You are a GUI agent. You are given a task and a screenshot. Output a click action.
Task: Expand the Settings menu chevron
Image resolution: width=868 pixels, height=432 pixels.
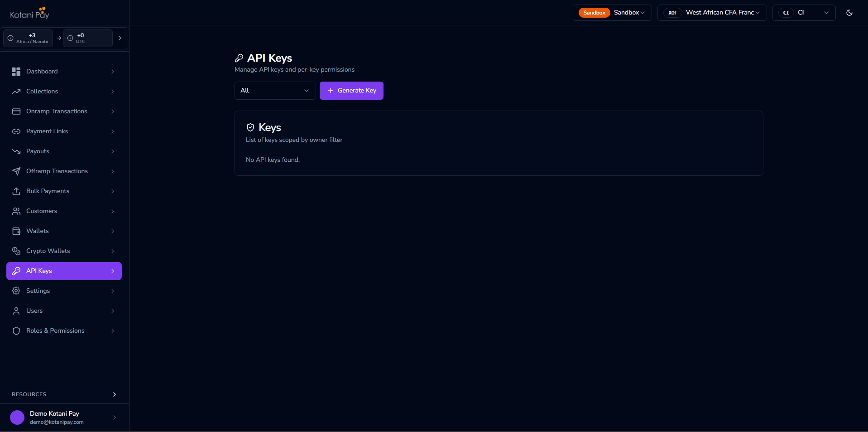(113, 291)
